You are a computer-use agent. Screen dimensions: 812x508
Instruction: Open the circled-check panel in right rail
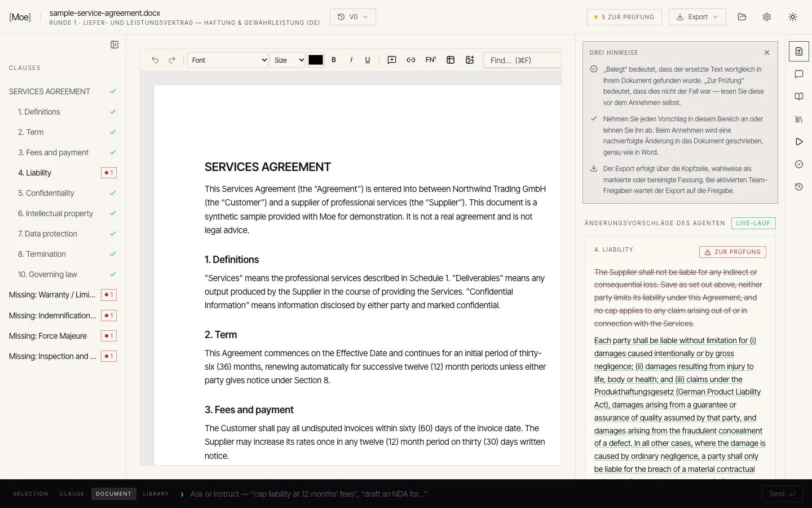(799, 164)
